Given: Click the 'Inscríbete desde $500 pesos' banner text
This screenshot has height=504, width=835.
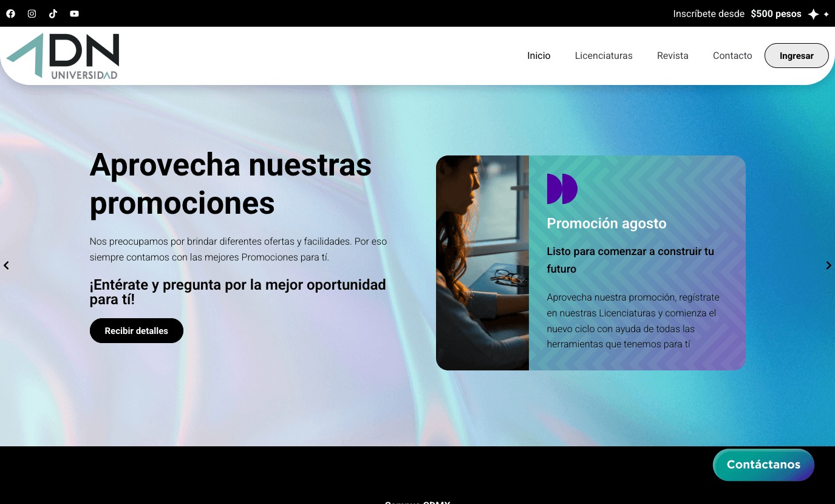Looking at the screenshot, I should [x=737, y=14].
